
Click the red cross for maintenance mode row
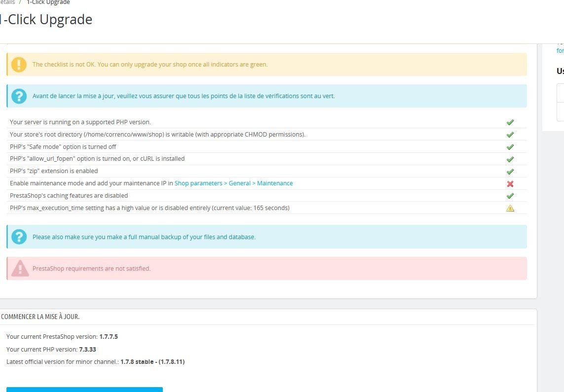click(510, 183)
